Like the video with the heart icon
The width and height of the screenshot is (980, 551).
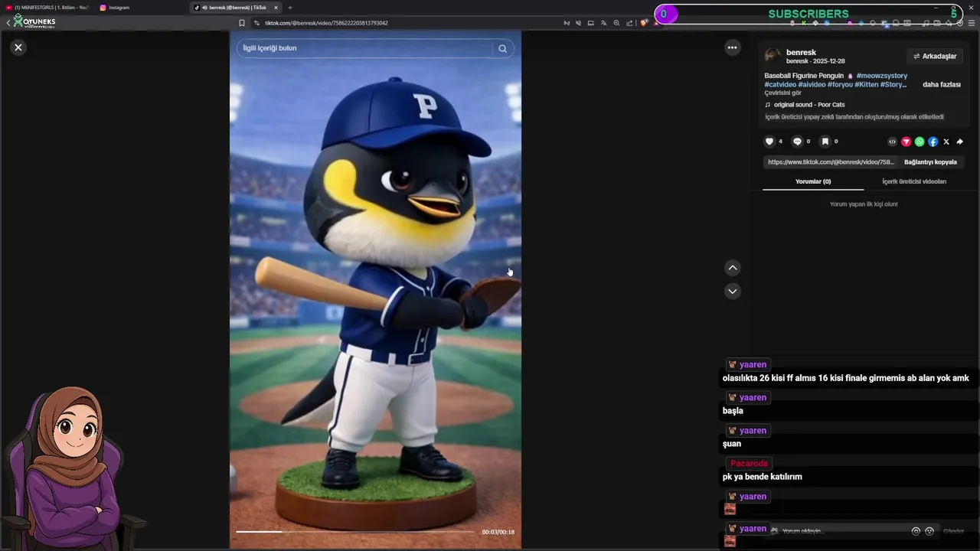point(769,142)
